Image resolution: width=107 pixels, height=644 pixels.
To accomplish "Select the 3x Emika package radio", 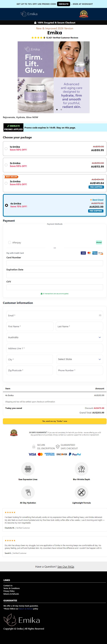I will point(6,183).
